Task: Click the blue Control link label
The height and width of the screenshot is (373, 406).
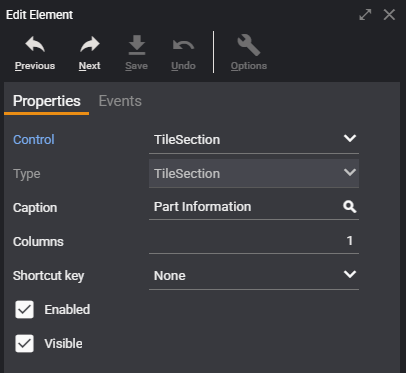Action: click(34, 140)
